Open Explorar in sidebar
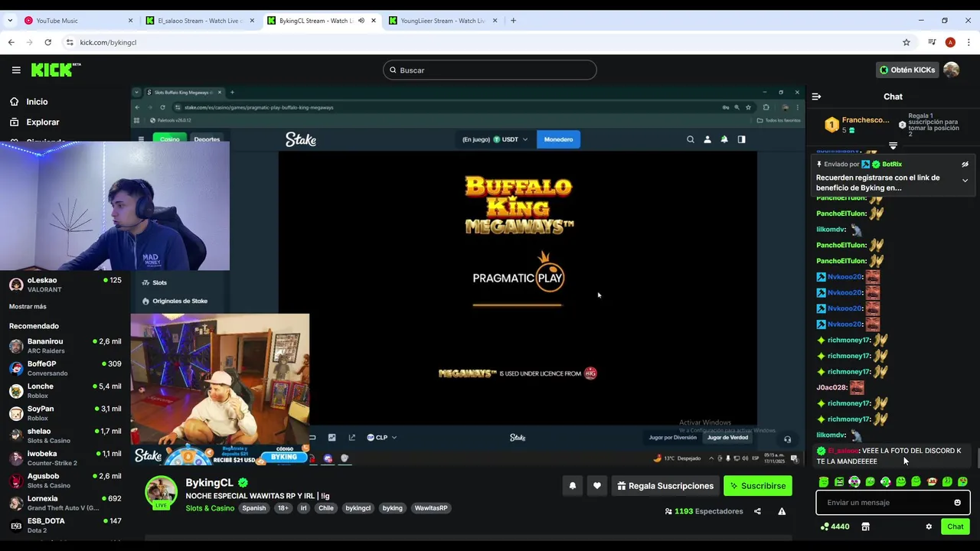Screen dimensions: 980x551 42,122
